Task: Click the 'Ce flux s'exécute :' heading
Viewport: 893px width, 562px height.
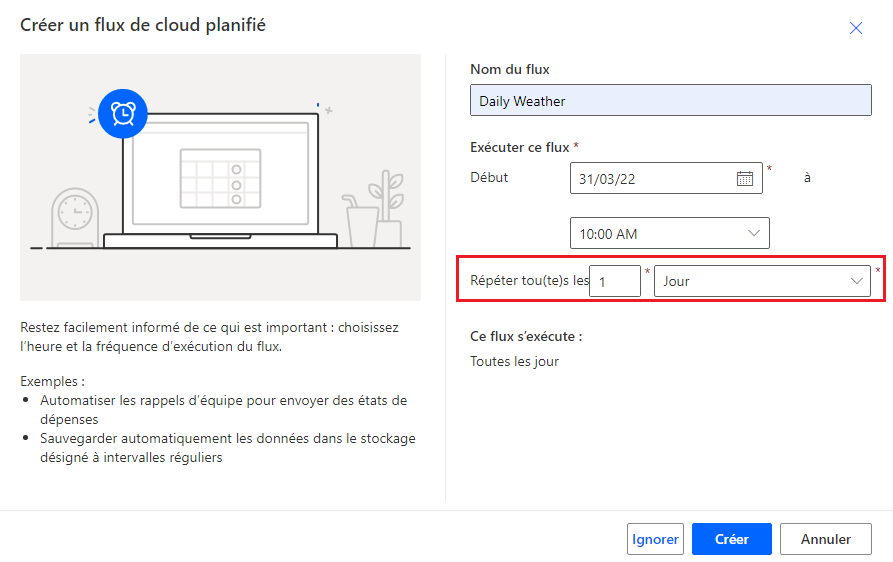Action: point(526,337)
